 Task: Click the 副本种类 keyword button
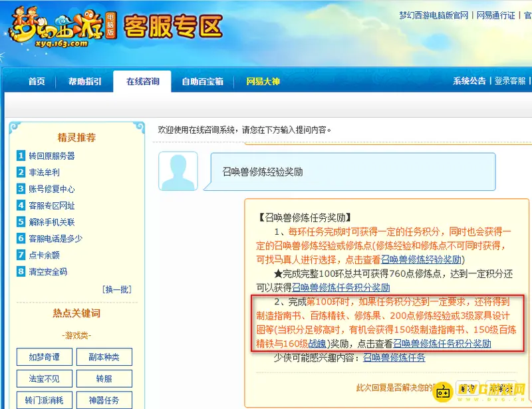click(x=104, y=357)
